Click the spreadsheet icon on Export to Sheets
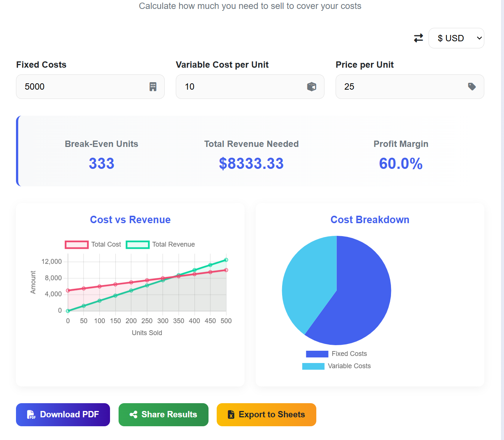The height and width of the screenshot is (440, 504). [x=231, y=414]
